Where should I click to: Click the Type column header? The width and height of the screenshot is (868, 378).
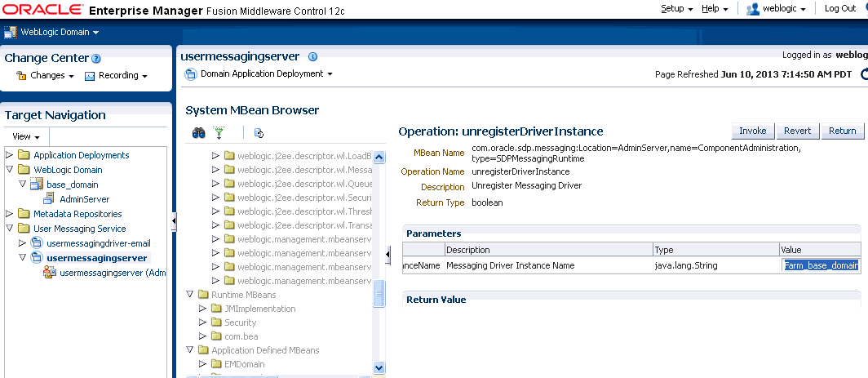[716, 250]
